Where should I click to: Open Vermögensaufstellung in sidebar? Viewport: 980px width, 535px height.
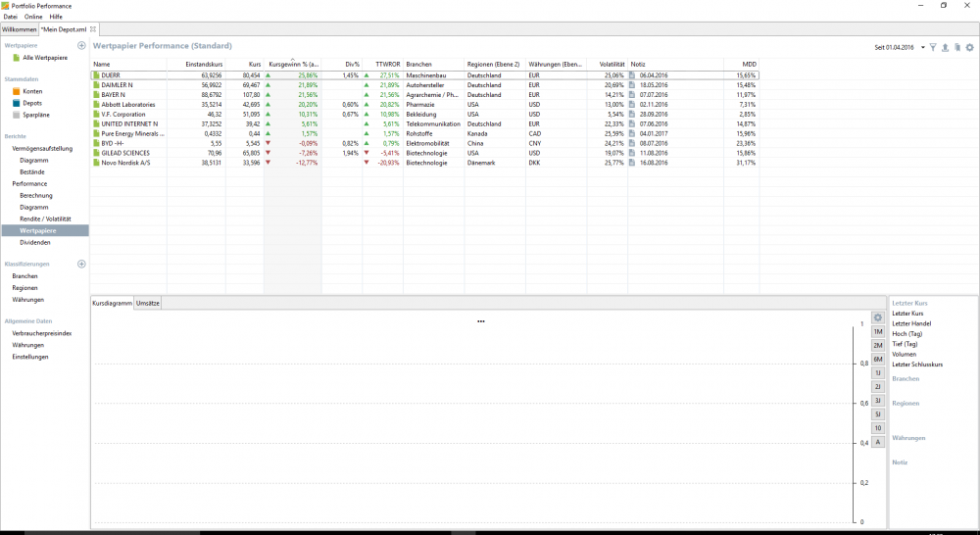pos(42,149)
